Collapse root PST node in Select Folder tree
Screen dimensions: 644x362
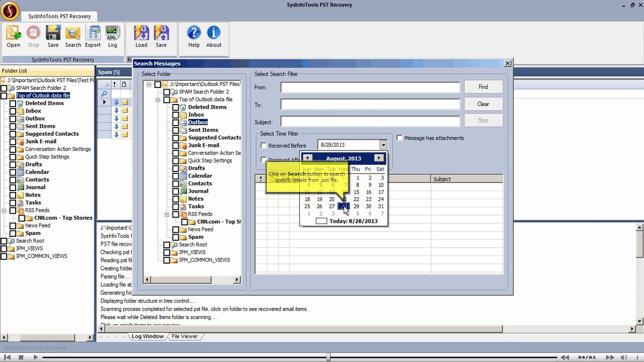[149, 84]
